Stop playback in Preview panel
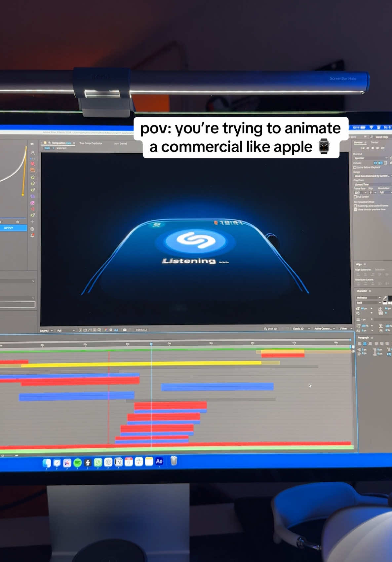 (373, 148)
